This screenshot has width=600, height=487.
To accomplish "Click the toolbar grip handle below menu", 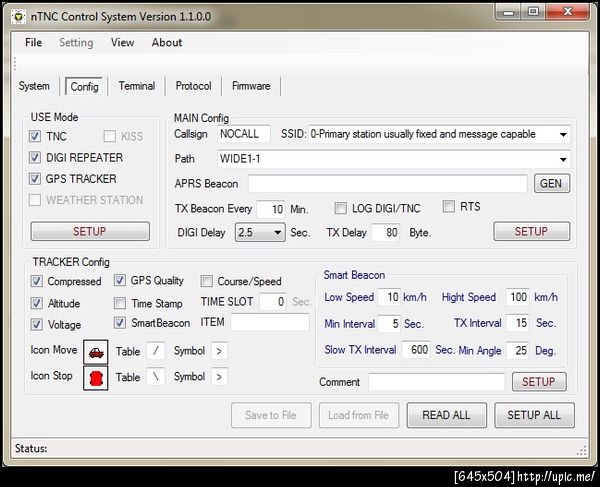I will coord(15,64).
